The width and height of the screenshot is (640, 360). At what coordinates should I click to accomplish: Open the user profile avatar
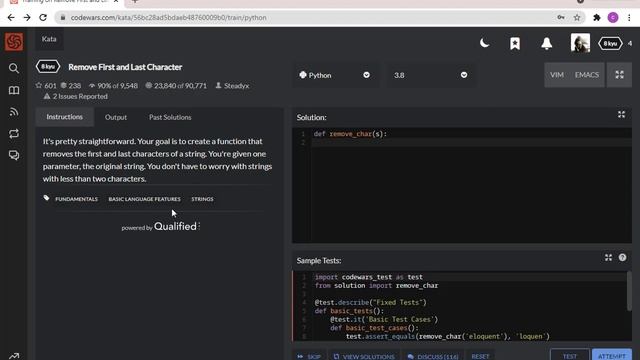(x=580, y=43)
